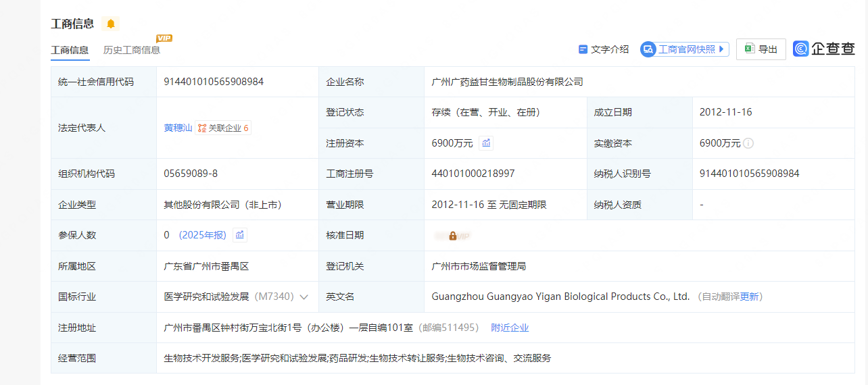Image resolution: width=868 pixels, height=385 pixels.
Task: Open the 2025年报 annual report link
Action: pos(203,235)
